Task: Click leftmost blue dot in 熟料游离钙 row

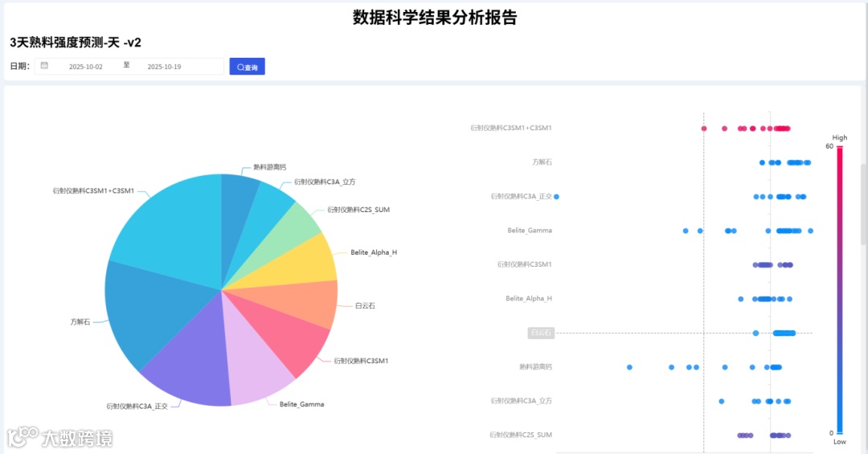Action: [629, 367]
